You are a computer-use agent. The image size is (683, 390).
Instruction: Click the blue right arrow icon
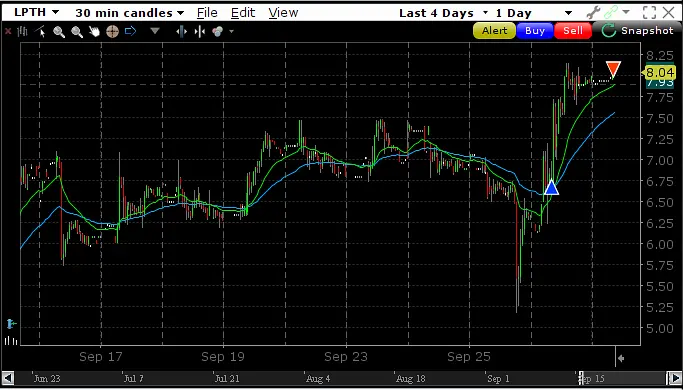point(130,31)
